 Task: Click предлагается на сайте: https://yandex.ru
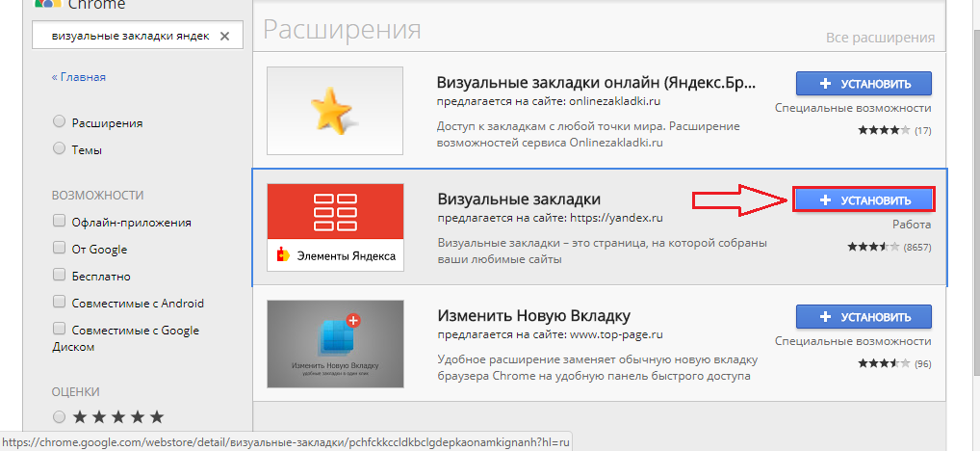(x=550, y=218)
